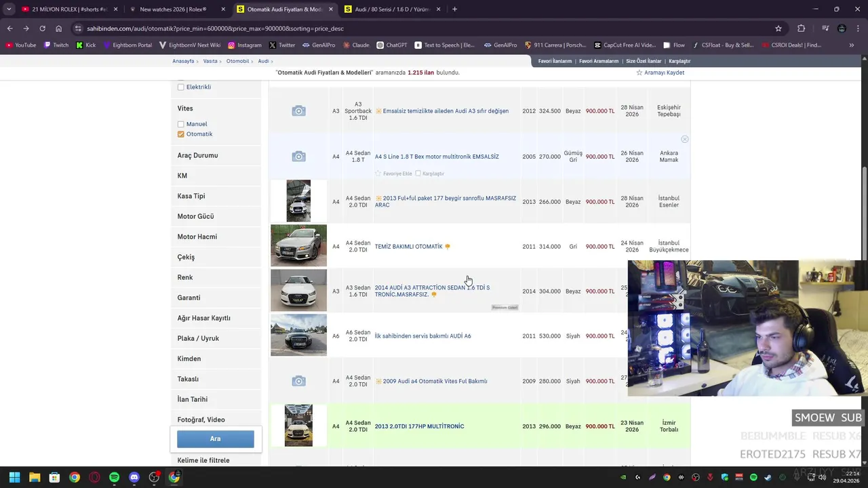Open Claude bookmark
The width and height of the screenshot is (868, 488).
pos(356,45)
